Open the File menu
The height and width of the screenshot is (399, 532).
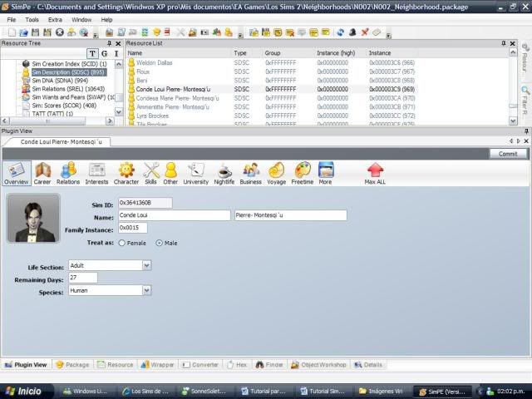pyautogui.click(x=11, y=20)
